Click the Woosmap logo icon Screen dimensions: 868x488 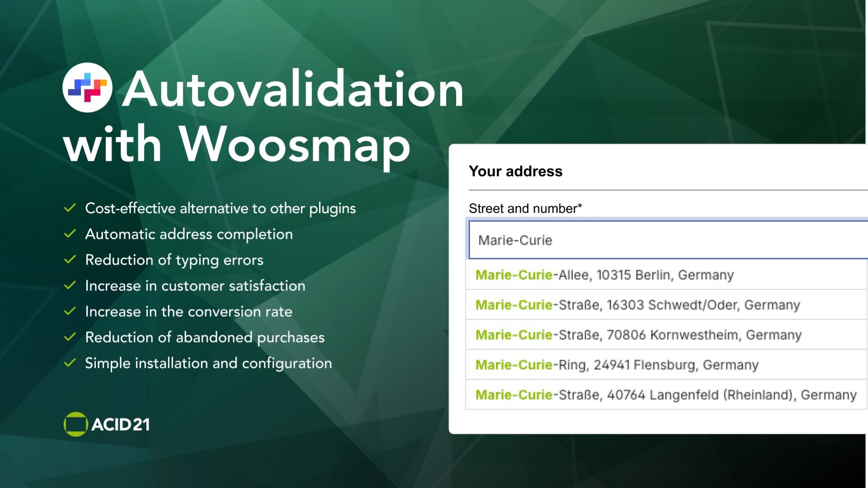click(x=87, y=88)
